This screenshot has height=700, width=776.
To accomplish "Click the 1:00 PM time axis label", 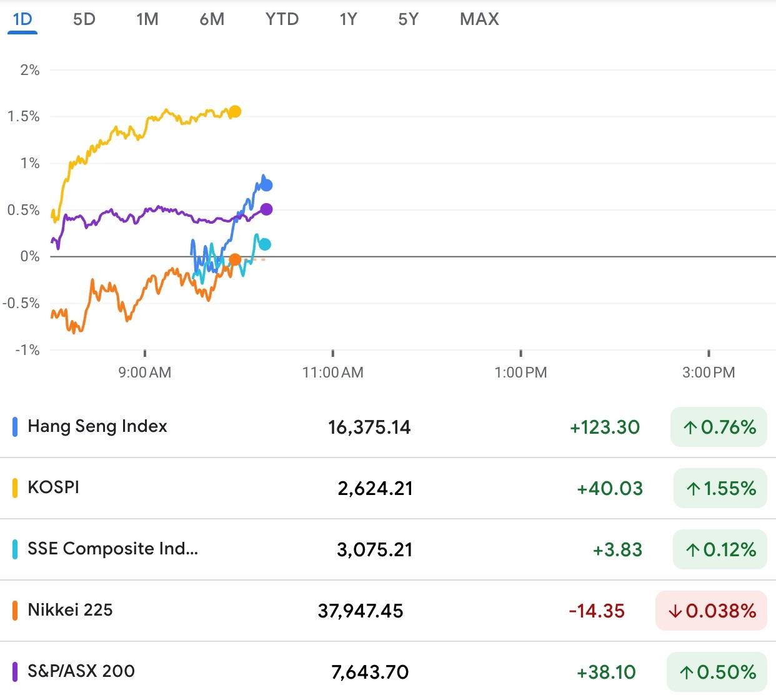I will coord(520,372).
